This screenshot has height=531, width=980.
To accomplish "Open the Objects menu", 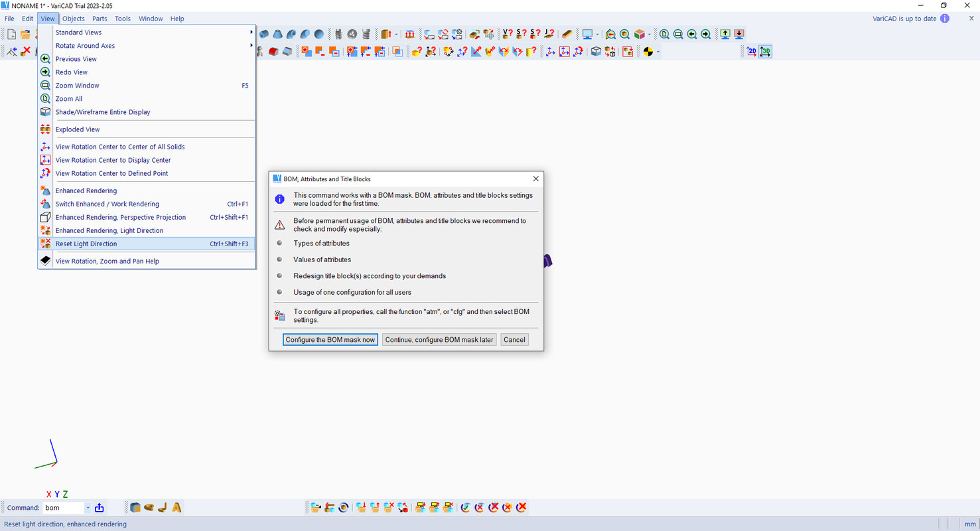I will pyautogui.click(x=74, y=19).
